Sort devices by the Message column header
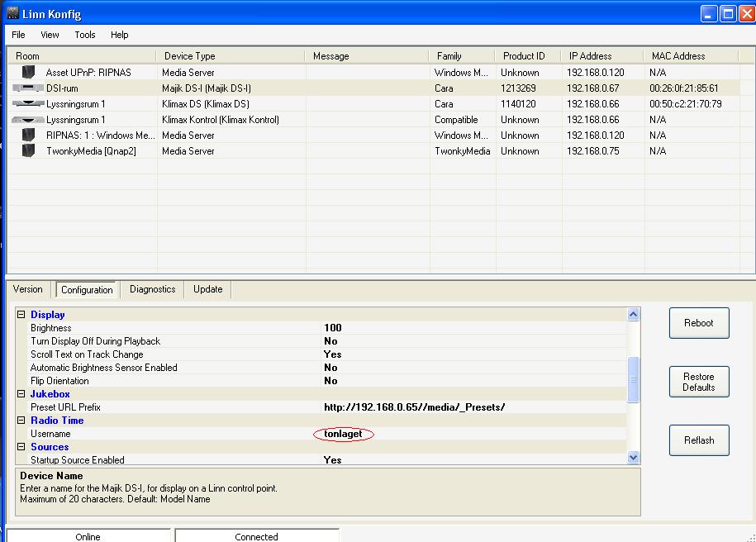Image resolution: width=756 pixels, height=542 pixels. (x=367, y=56)
